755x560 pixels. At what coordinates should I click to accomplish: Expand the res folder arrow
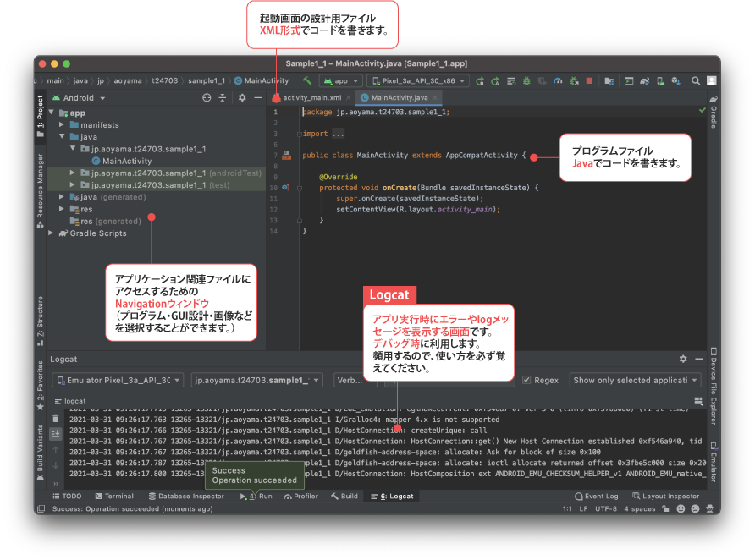pyautogui.click(x=62, y=209)
